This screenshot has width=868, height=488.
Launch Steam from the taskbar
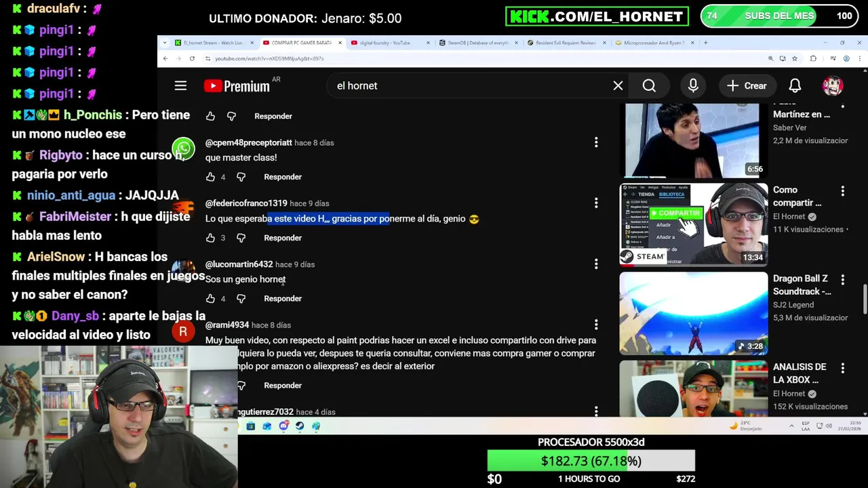(x=300, y=426)
